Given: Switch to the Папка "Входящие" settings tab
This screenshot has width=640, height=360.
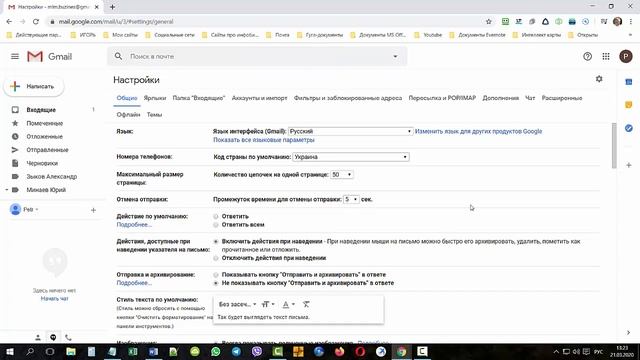Looking at the screenshot, I should tap(199, 98).
